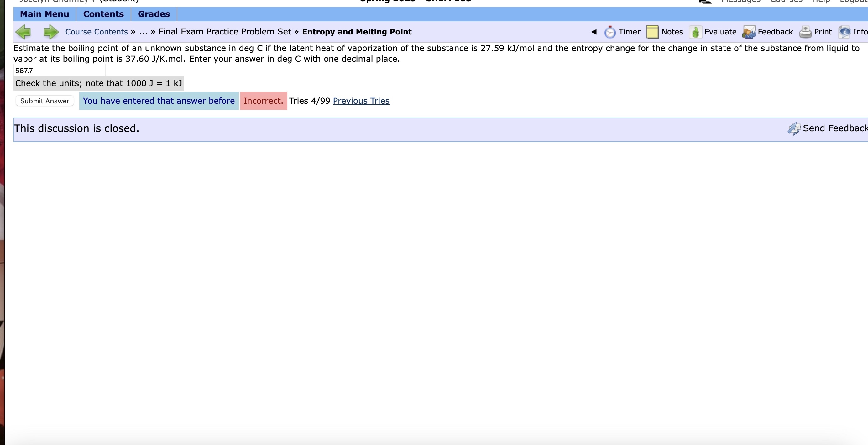Click the Evaluate thumbs-up icon
868x445 pixels.
[x=695, y=32]
